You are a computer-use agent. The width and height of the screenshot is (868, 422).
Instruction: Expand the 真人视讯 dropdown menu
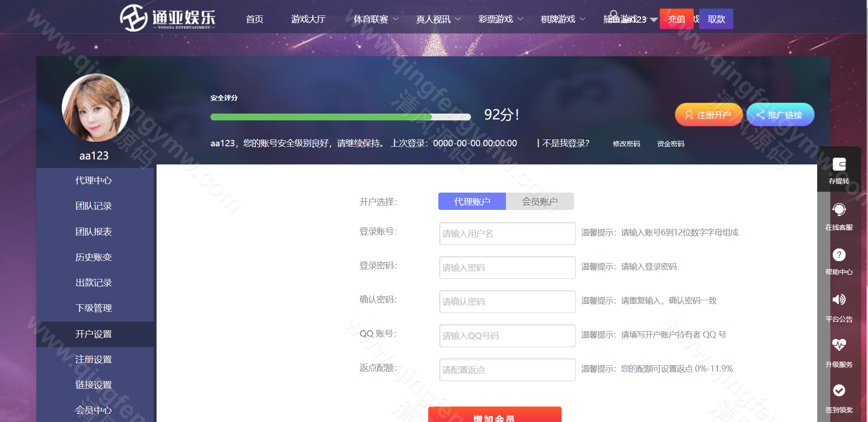click(x=438, y=19)
